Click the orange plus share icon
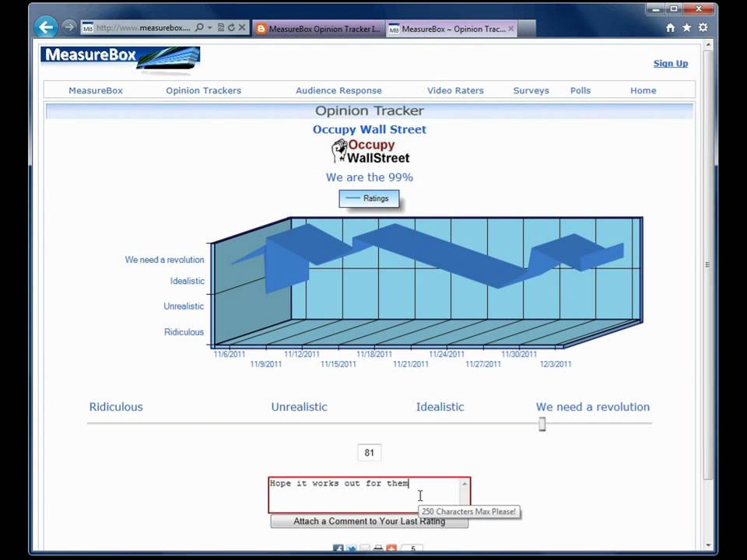 (391, 549)
